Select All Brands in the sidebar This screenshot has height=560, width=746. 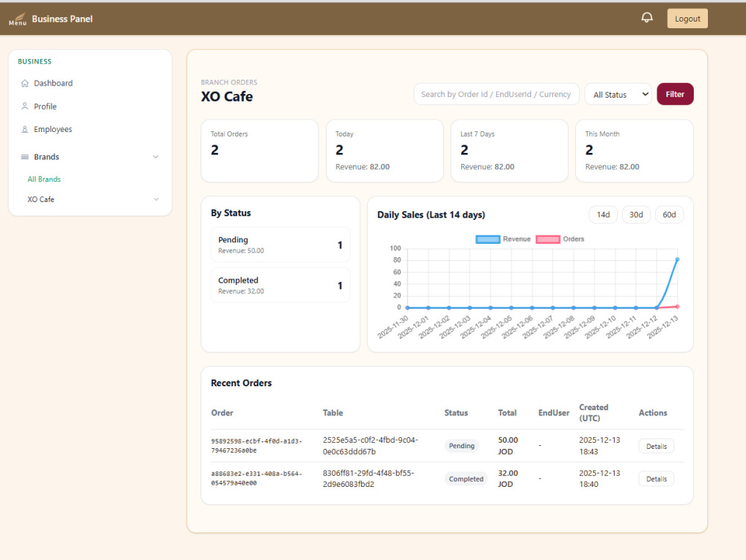point(44,179)
